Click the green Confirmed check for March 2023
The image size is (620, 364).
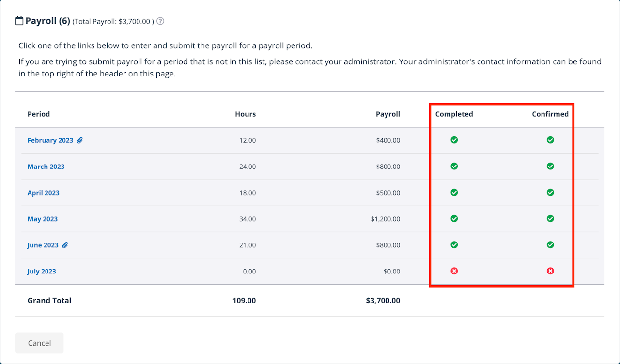(550, 167)
